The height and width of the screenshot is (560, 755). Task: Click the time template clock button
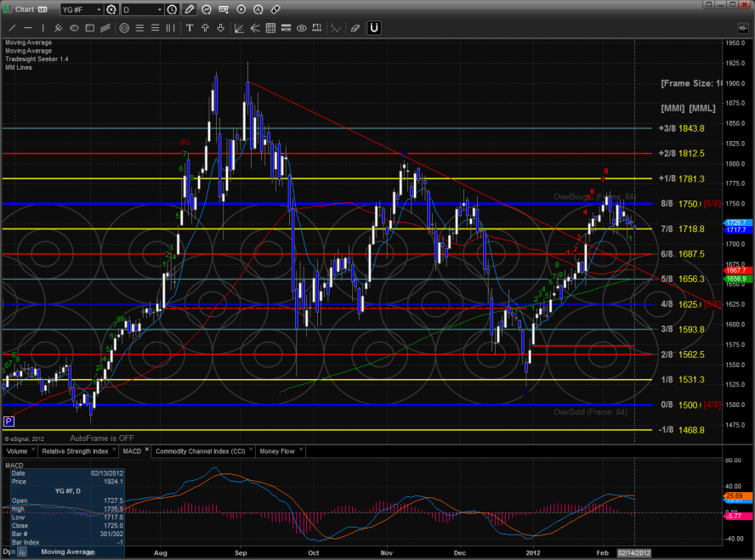coord(173,9)
